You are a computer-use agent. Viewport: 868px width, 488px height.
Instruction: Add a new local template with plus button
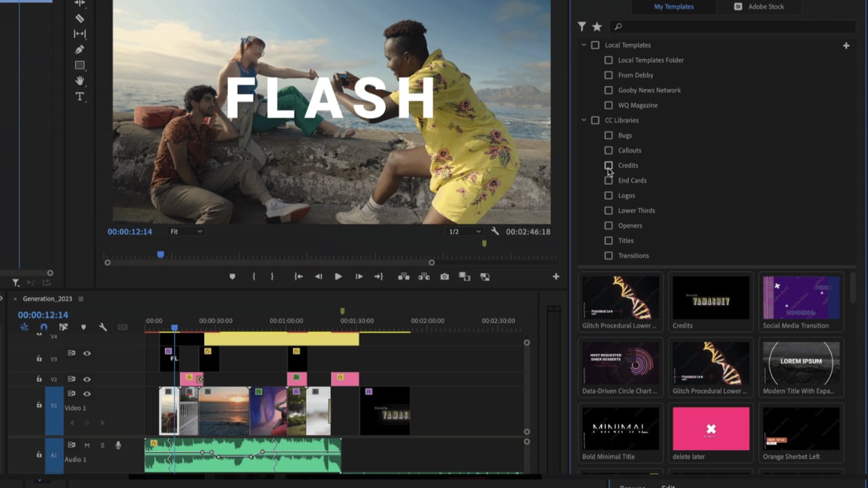846,45
